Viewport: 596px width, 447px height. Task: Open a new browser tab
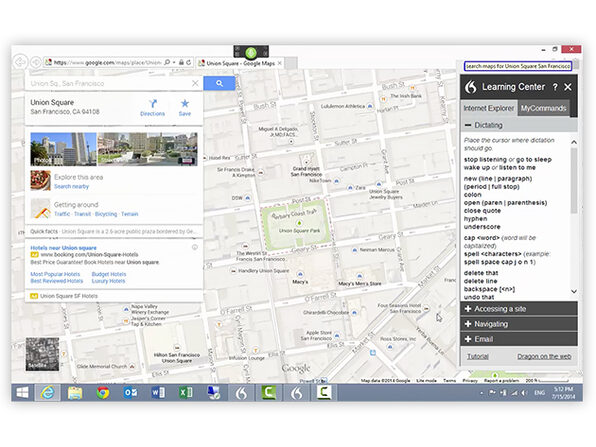point(291,63)
